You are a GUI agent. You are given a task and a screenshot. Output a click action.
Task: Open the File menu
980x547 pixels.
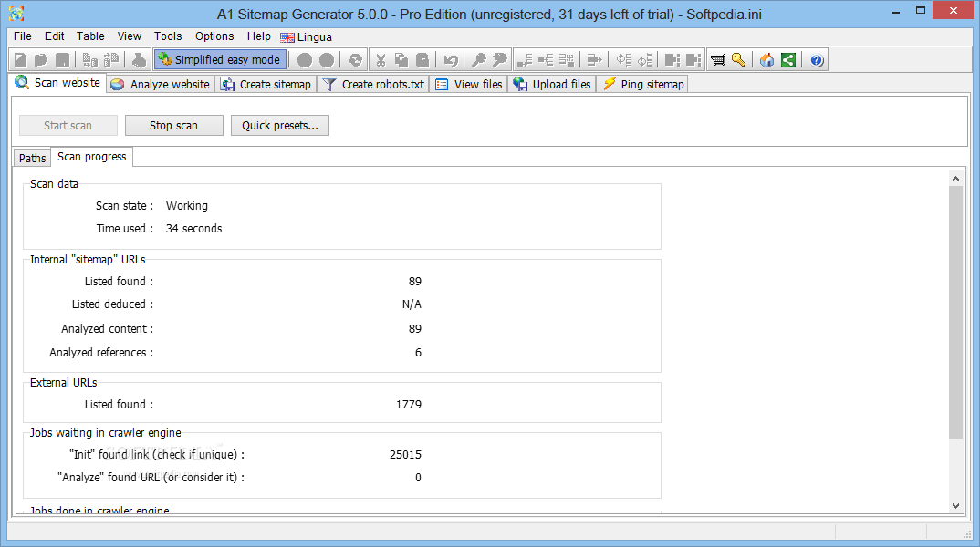(23, 36)
